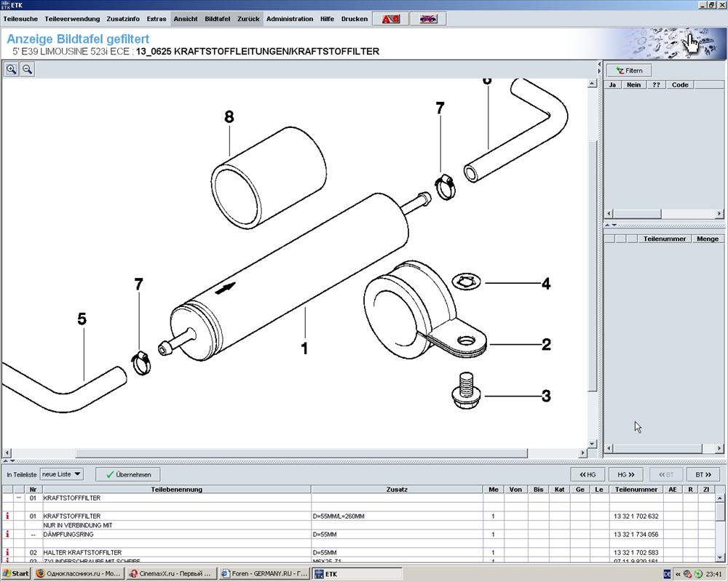Screen dimensions: 728x582
Task: Click right-pointing arrow on vertical pane divider
Action: tap(599, 71)
